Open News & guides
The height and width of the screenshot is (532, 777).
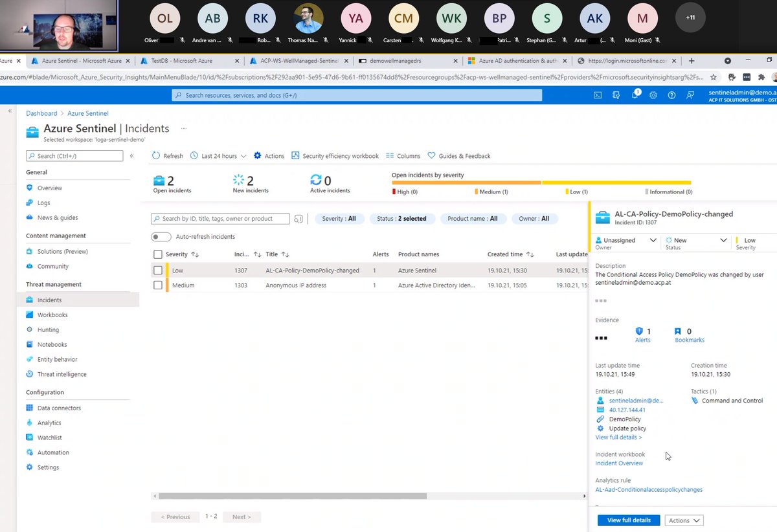[57, 217]
